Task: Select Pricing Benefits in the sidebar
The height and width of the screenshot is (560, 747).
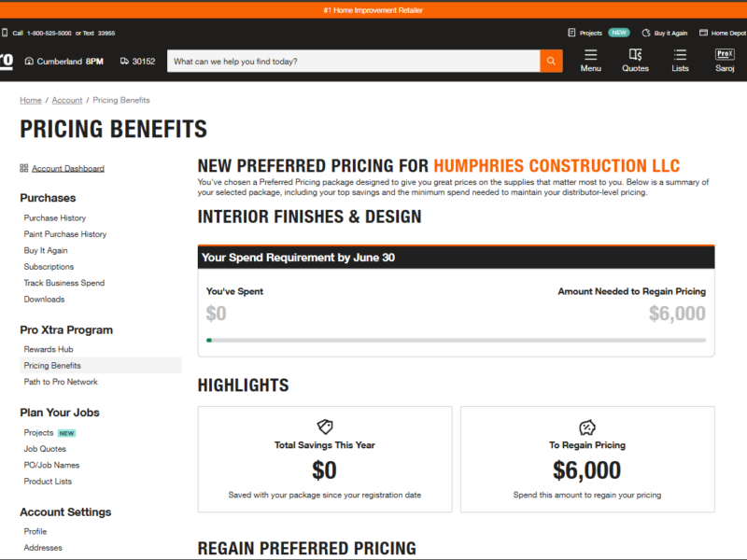Action: tap(51, 364)
